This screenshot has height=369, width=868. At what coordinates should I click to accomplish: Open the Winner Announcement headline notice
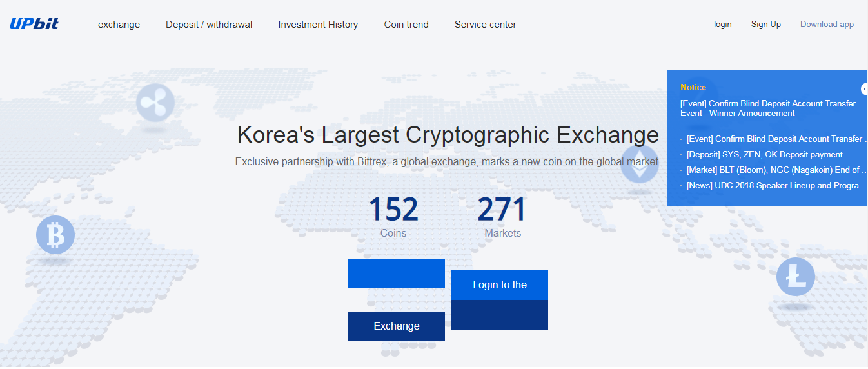(767, 108)
